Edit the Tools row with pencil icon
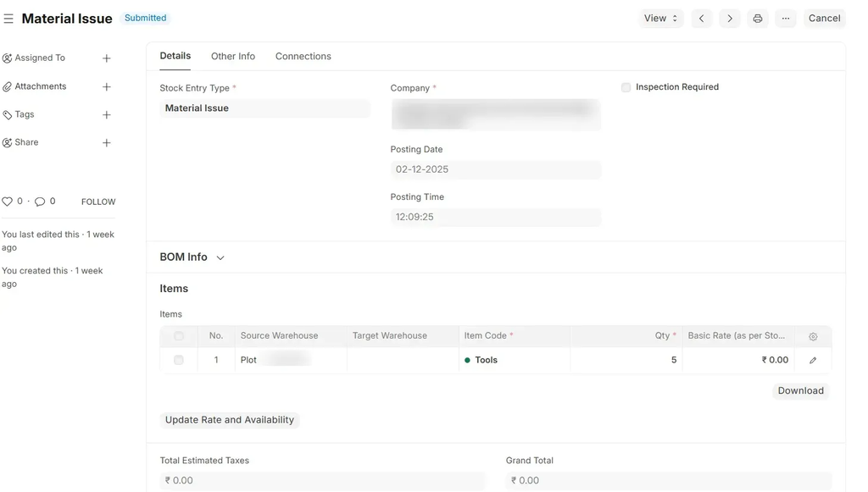Viewport: 868px width, 492px height. 813,360
